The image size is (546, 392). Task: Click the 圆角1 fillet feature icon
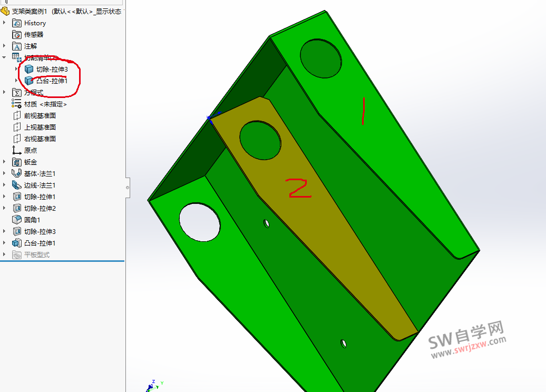(x=16, y=220)
